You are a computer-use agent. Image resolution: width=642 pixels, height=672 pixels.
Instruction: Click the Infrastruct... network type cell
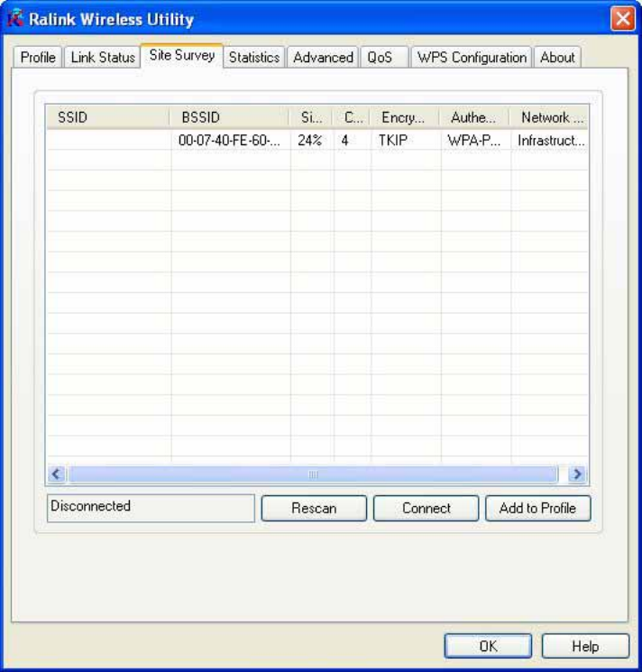coord(551,140)
